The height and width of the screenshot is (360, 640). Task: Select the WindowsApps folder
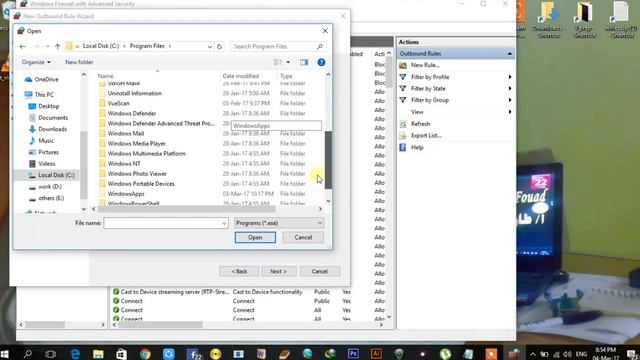126,194
